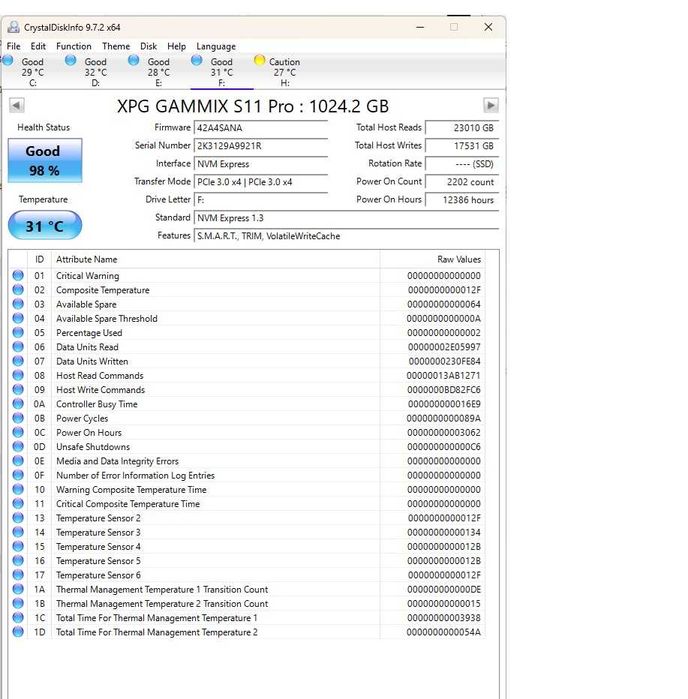Close the CrystalDiskInfo window
Viewport: 688px width, 699px height.
(488, 27)
